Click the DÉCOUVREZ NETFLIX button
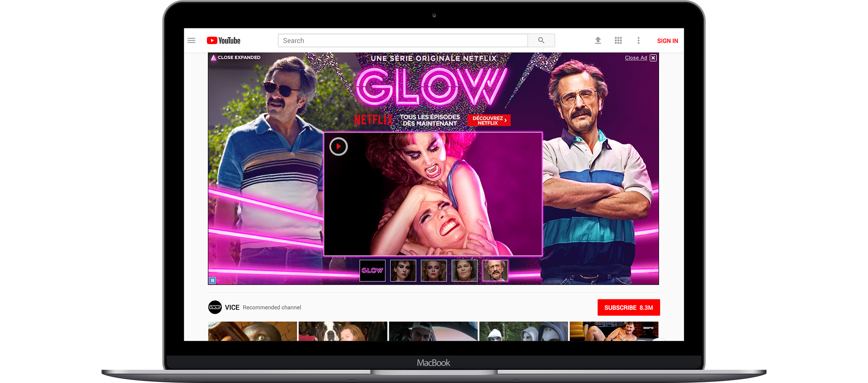 [489, 120]
